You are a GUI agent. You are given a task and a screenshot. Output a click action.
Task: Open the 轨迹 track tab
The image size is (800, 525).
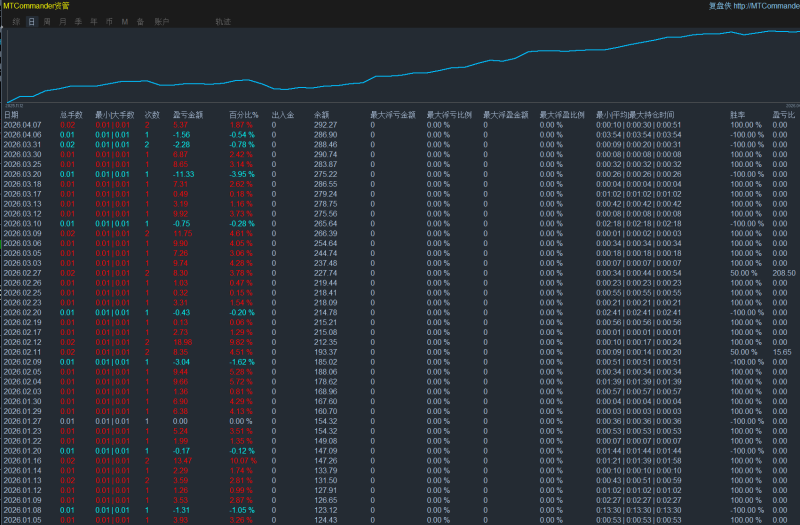223,21
